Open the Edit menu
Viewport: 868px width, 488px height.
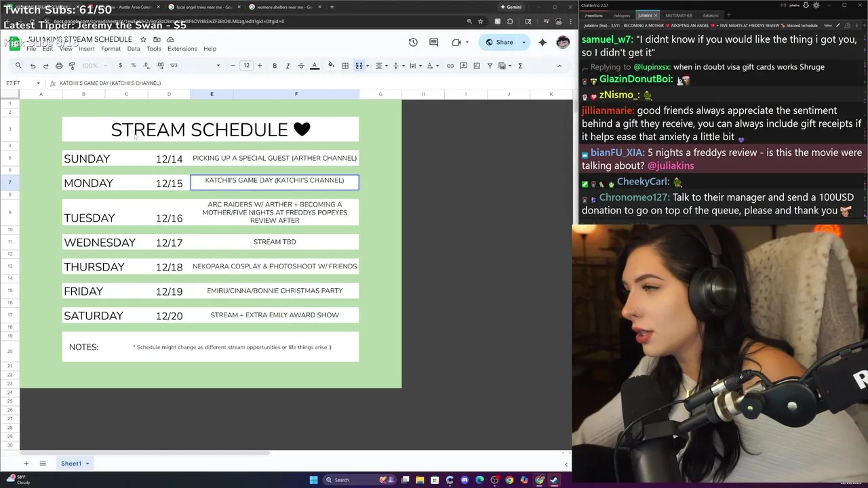tap(47, 49)
